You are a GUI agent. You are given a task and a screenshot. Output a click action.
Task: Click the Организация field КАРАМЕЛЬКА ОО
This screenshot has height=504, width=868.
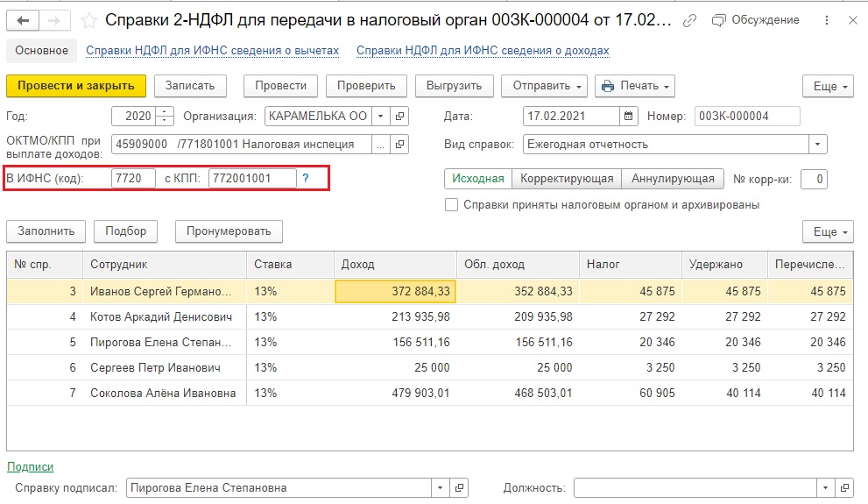pos(318,117)
